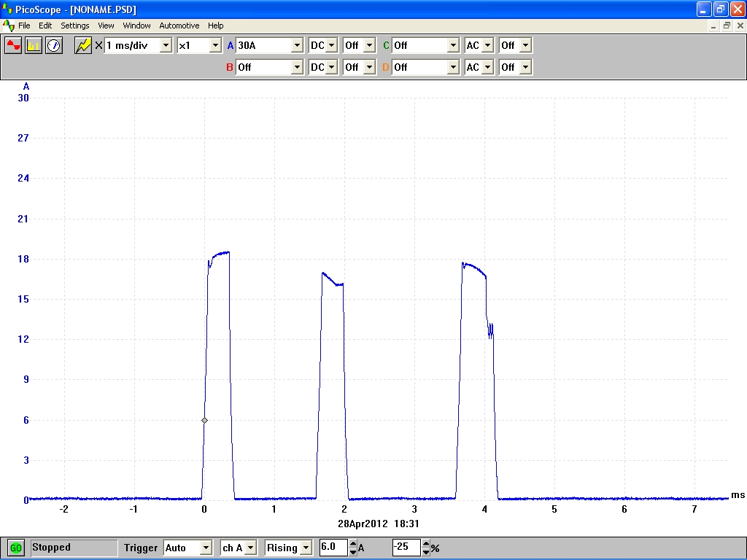Open the Automotive menu
Screen dimensions: 747x560
pos(179,26)
